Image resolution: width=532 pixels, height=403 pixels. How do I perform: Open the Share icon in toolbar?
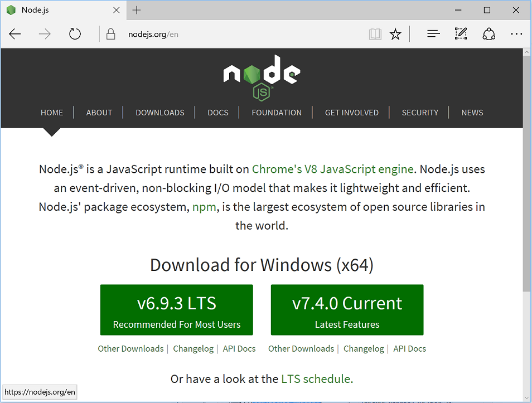[489, 35]
